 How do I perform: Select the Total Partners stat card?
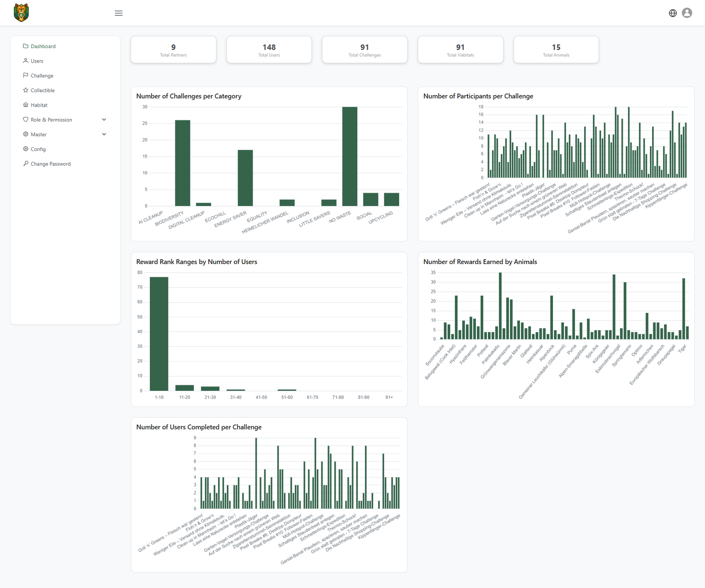tap(174, 50)
